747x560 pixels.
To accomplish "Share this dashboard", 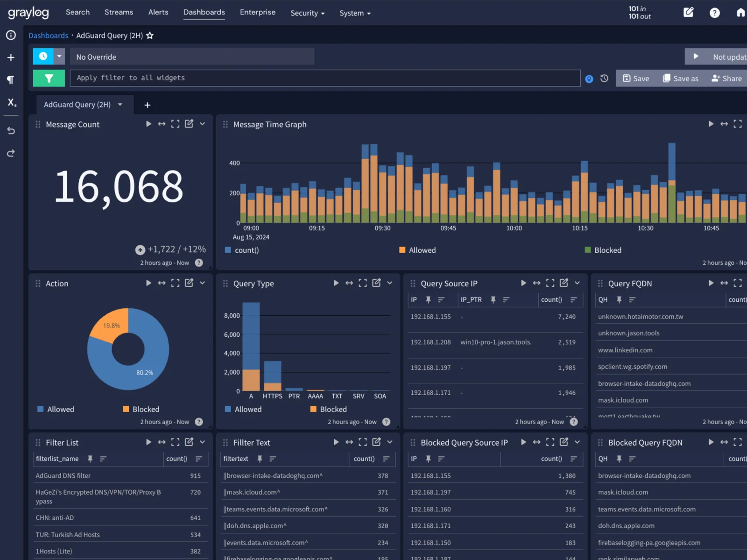I will [x=727, y=78].
